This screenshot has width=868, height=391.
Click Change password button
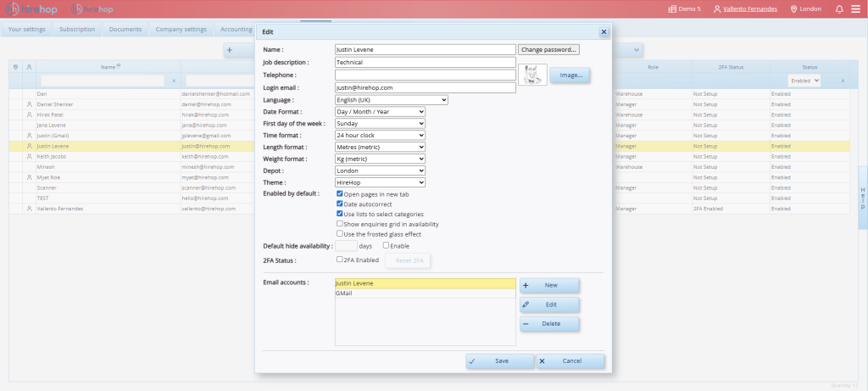coord(548,49)
